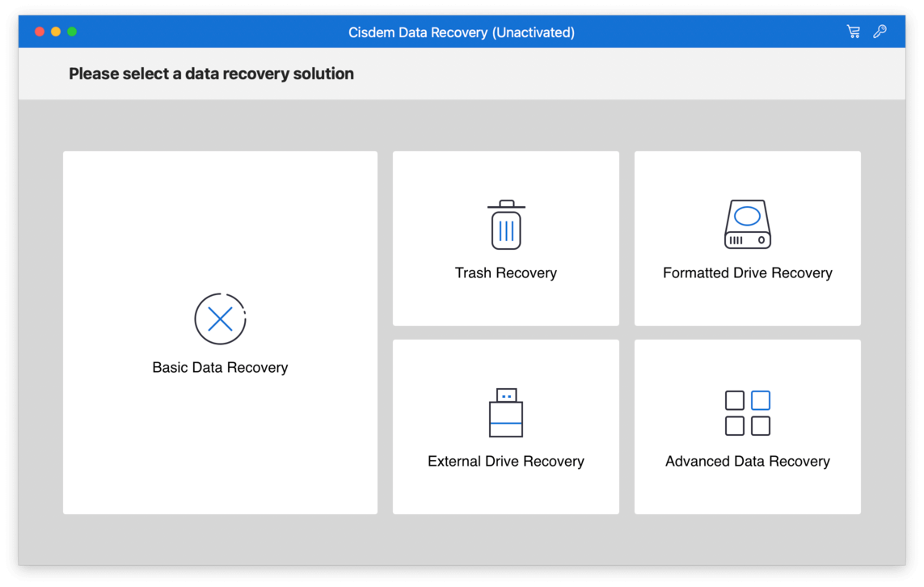924x587 pixels.
Task: Click the key activation icon
Action: point(880,32)
